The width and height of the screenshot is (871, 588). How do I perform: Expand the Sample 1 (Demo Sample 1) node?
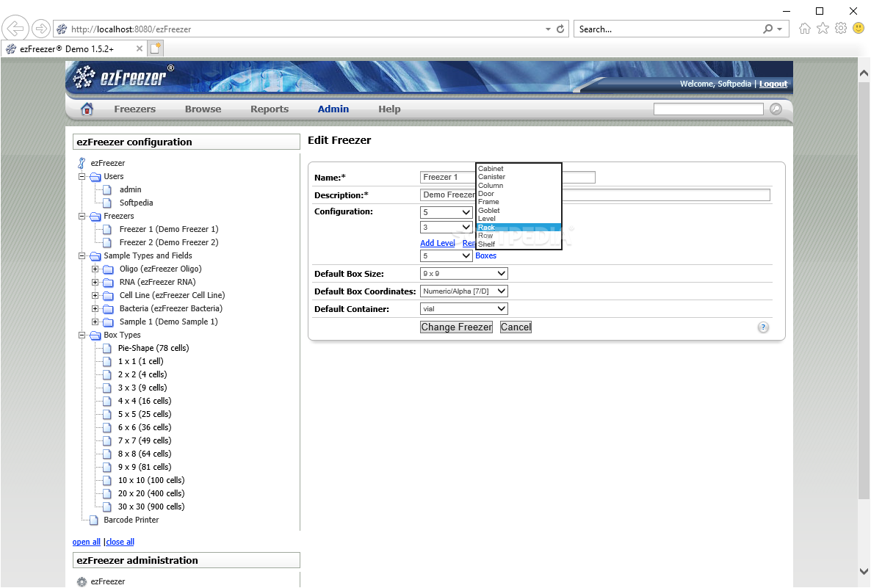[x=95, y=322]
